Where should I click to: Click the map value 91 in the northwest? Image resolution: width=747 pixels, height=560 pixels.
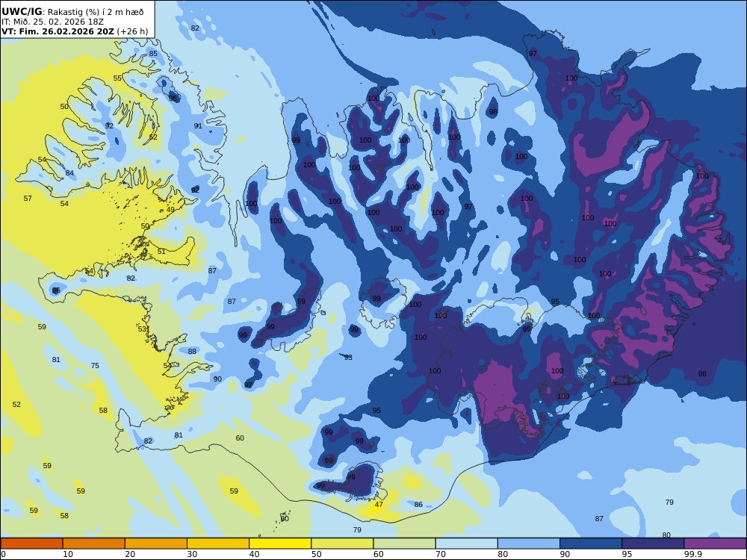pyautogui.click(x=198, y=125)
